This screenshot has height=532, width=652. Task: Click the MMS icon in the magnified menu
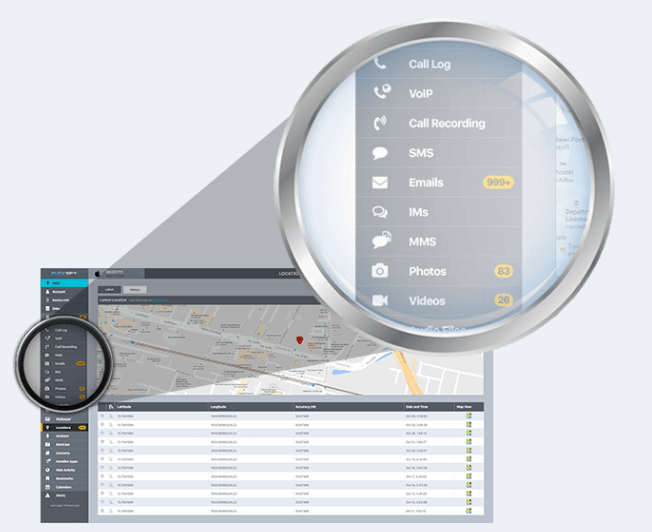coord(381,241)
